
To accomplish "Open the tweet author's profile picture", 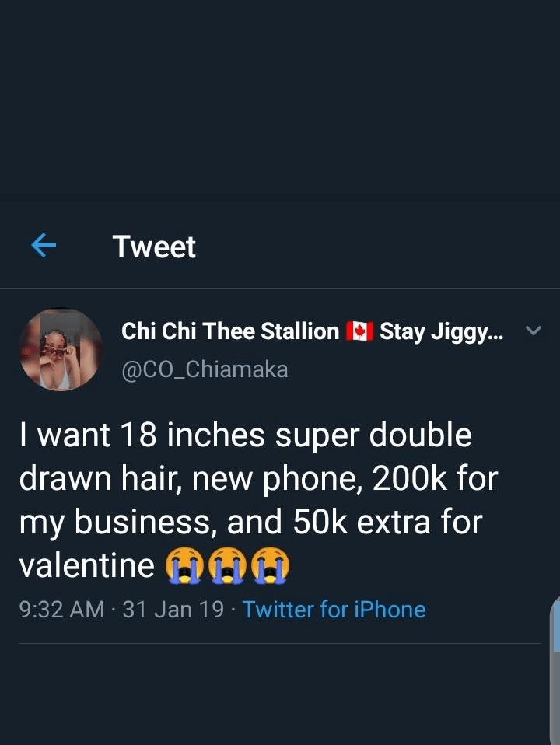I will [x=61, y=349].
